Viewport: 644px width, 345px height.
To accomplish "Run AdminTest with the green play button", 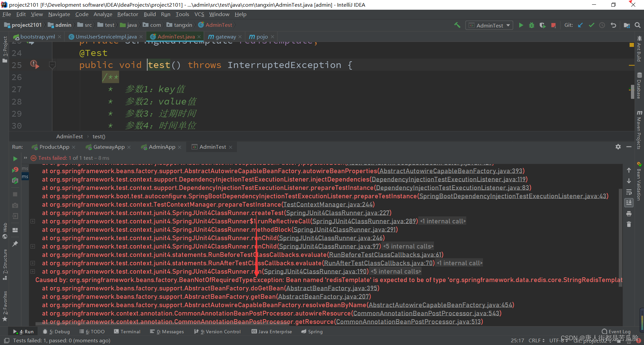I will coord(521,25).
